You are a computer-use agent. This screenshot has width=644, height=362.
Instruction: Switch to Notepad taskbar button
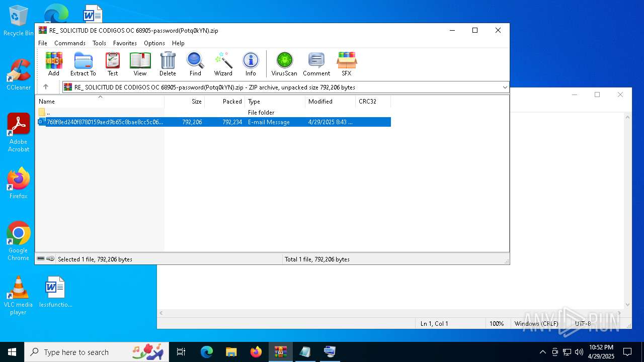(x=305, y=352)
